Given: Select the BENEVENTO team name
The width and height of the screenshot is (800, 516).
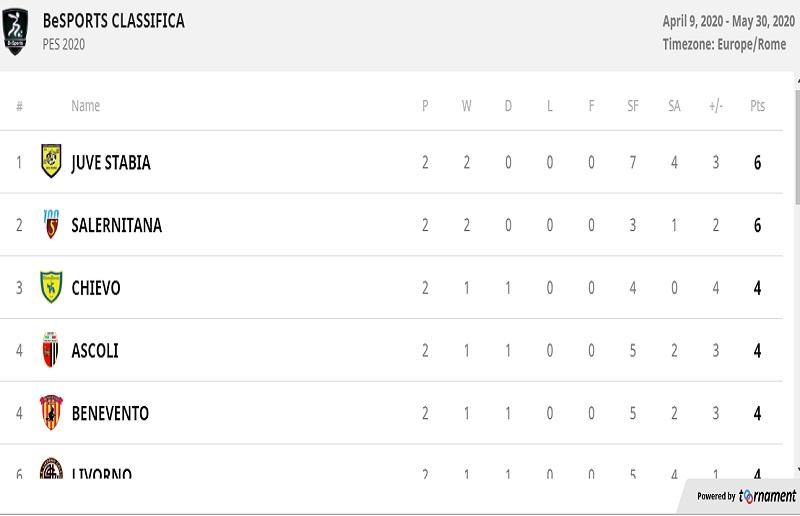Looking at the screenshot, I should pos(110,413).
